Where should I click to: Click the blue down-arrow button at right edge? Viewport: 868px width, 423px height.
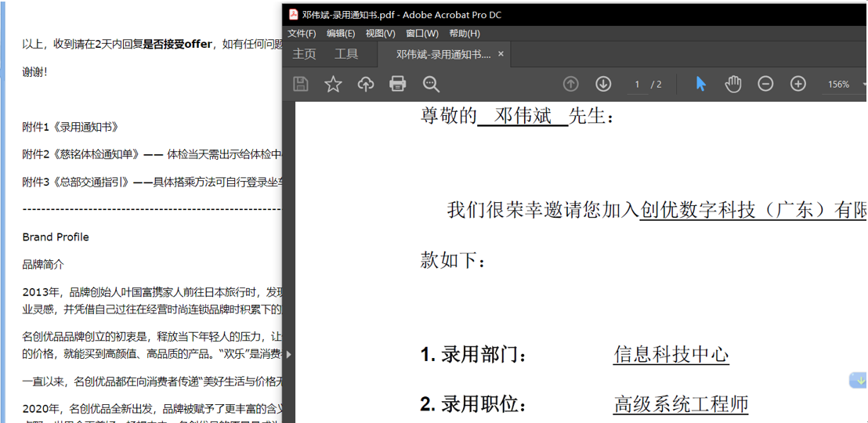click(x=858, y=381)
